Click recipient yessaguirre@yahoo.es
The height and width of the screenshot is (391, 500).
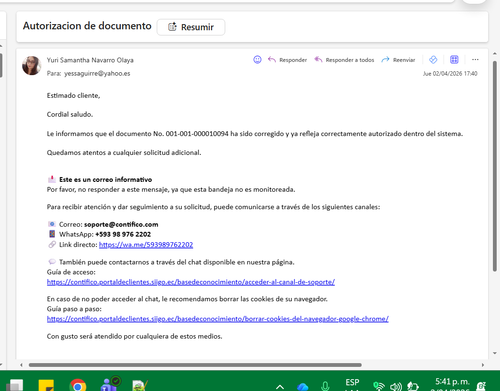pos(97,73)
